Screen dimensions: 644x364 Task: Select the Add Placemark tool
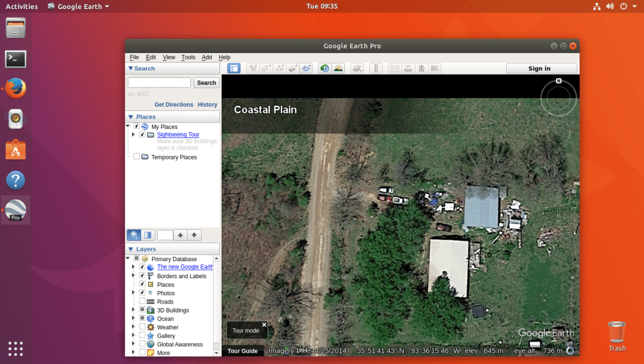pyautogui.click(x=253, y=68)
